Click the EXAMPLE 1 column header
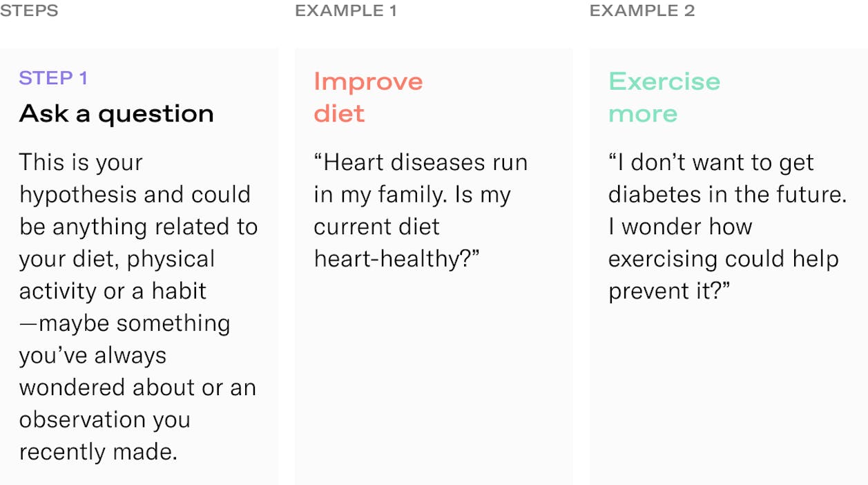This screenshot has width=868, height=485. (x=346, y=11)
